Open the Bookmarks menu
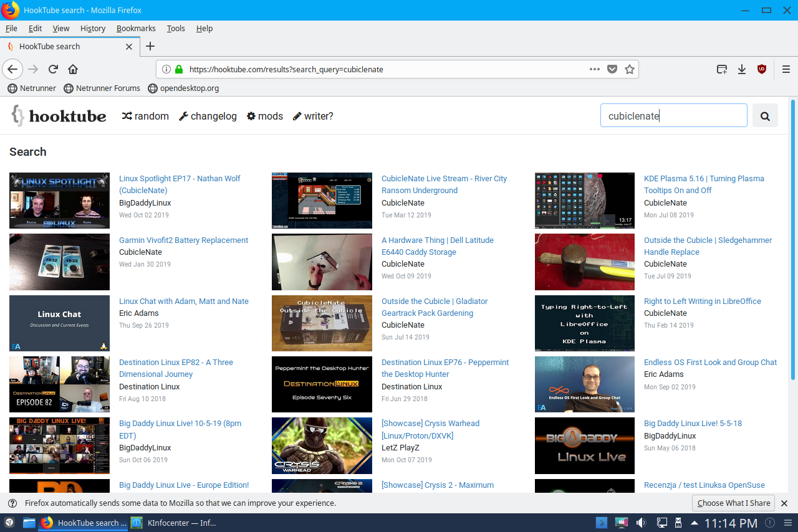 (x=135, y=28)
